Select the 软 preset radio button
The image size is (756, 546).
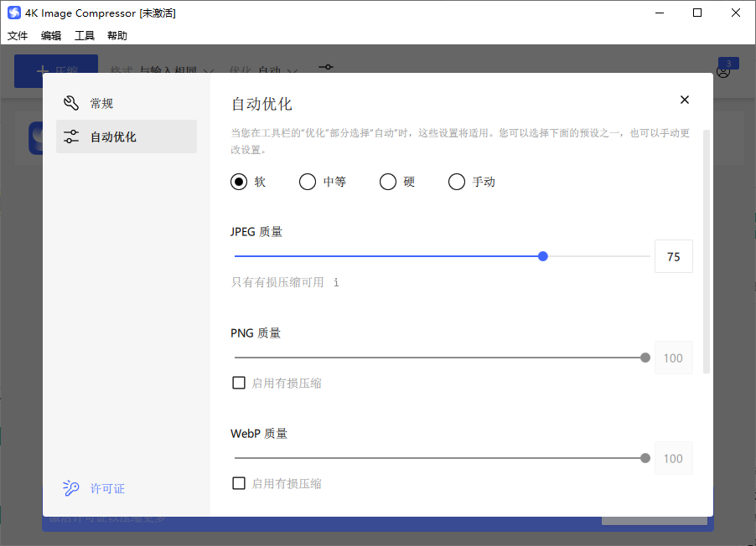point(239,182)
